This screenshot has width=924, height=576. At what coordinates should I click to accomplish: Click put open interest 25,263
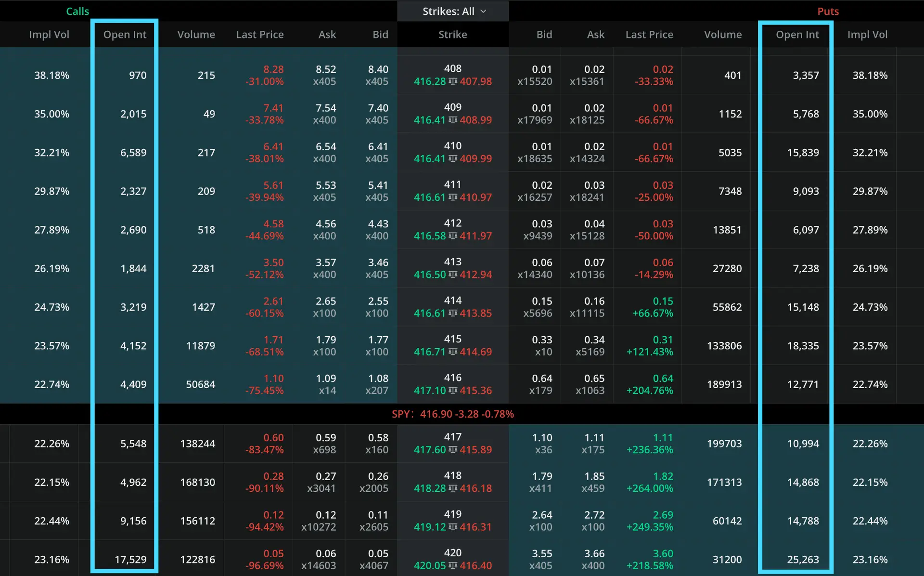803,560
